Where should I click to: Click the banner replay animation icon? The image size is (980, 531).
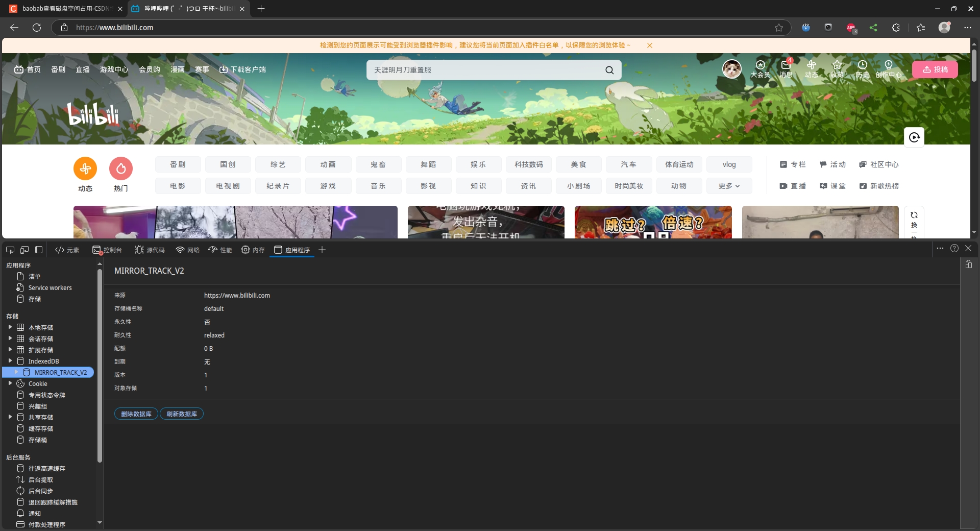point(914,137)
